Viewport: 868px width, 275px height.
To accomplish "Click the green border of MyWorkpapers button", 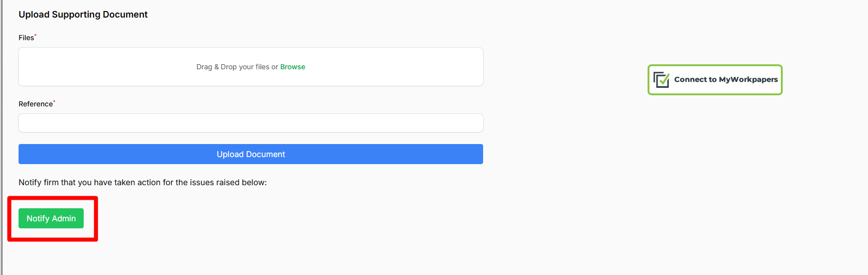I will 715,65.
